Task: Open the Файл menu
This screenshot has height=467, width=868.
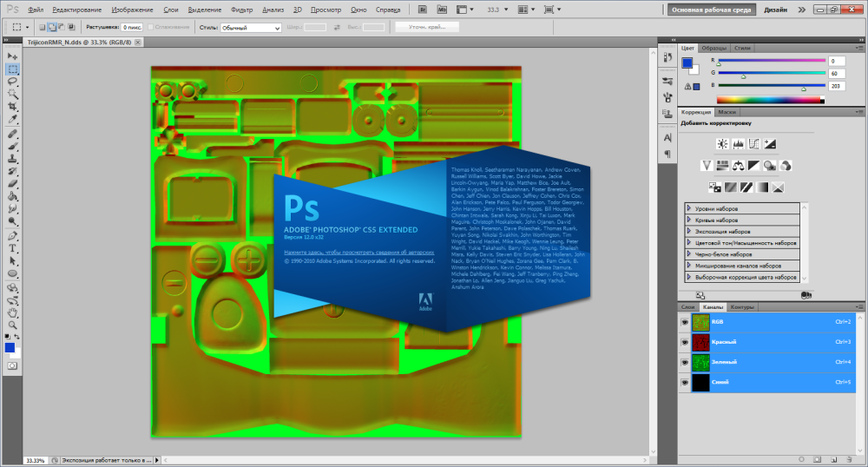Action: pyautogui.click(x=36, y=10)
